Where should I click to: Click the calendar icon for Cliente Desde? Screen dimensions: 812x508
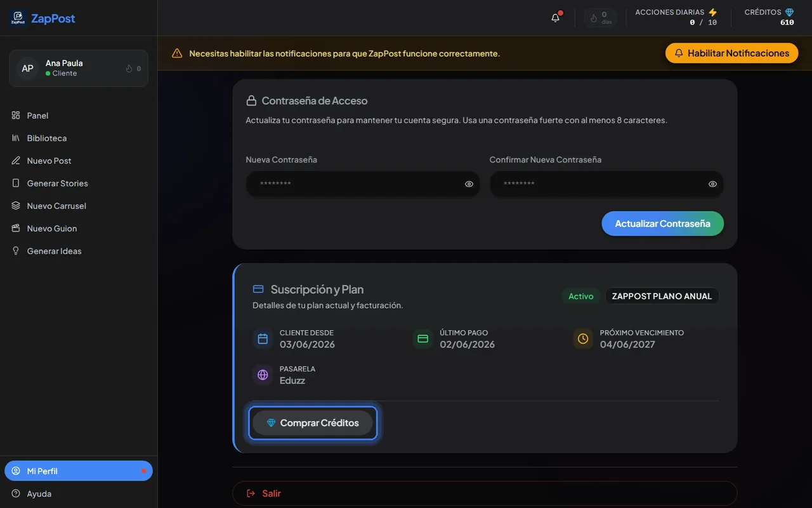coord(263,339)
